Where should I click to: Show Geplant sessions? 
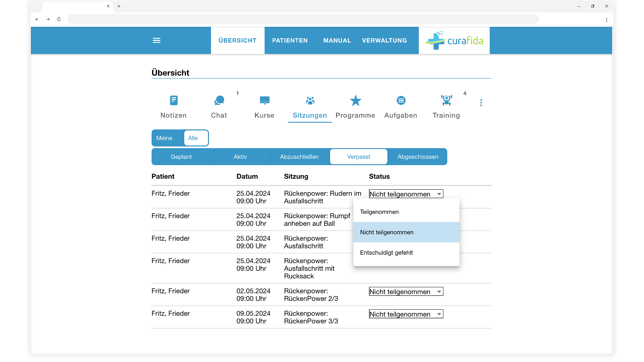(181, 157)
